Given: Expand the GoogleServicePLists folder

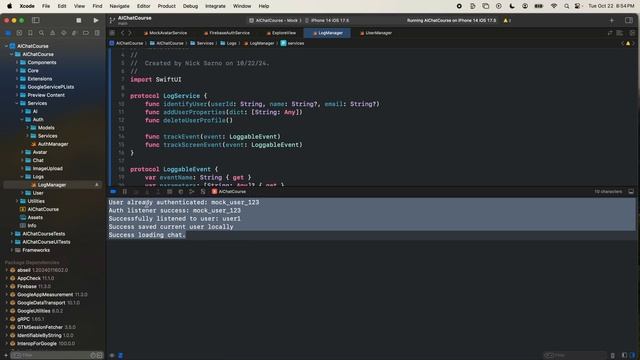Looking at the screenshot, I should 17,87.
